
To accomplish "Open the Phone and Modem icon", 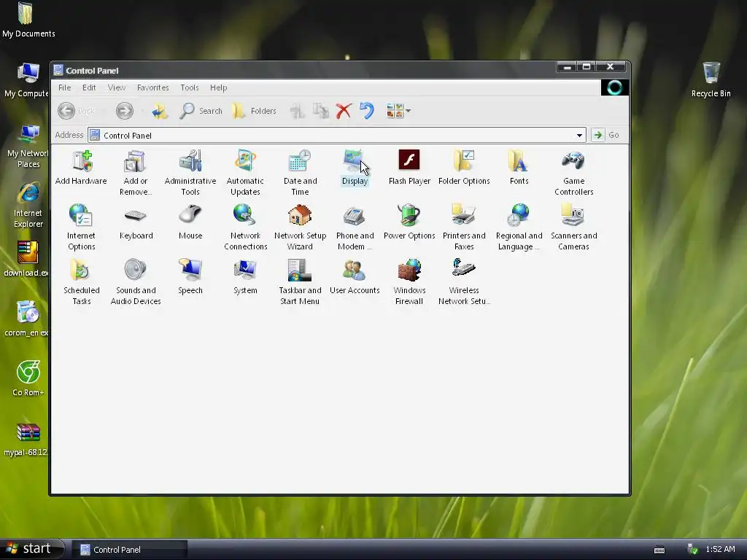I will [x=355, y=216].
